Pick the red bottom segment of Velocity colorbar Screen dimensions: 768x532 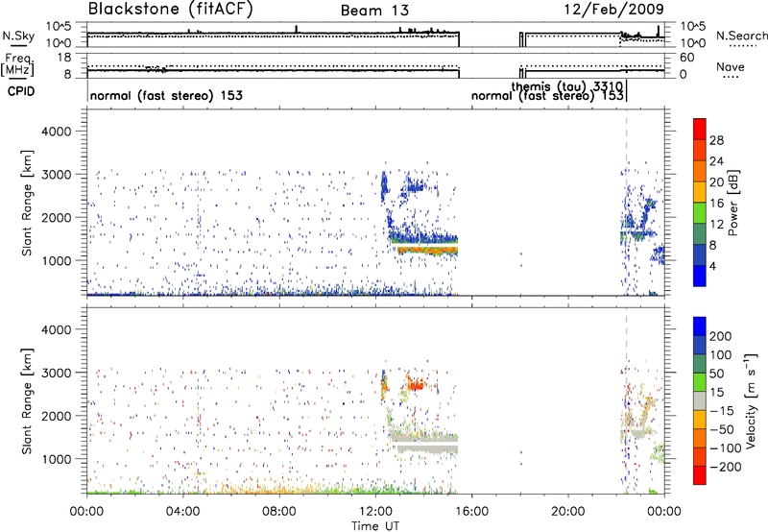coord(700,475)
